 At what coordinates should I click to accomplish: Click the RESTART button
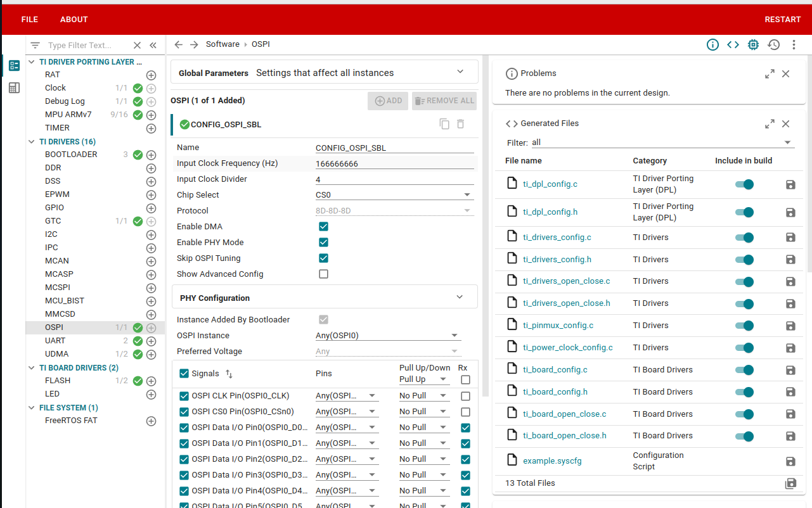[x=783, y=20]
